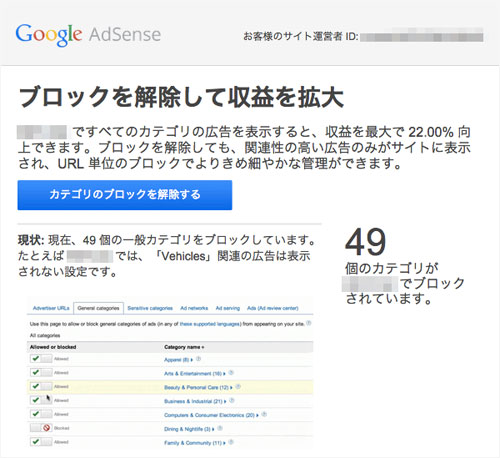The height and width of the screenshot is (458, 500).
Task: Open the Arts & Entertainment (16) link
Action: 193,374
